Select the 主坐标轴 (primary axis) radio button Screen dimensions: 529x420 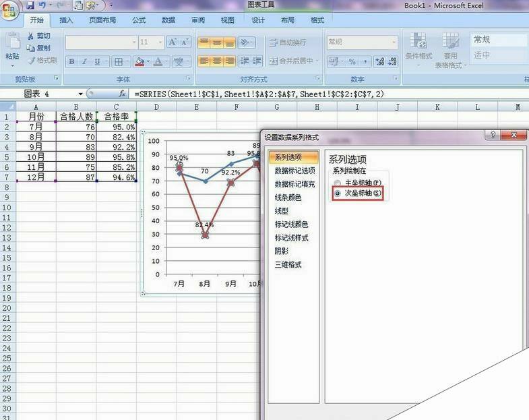(x=337, y=183)
